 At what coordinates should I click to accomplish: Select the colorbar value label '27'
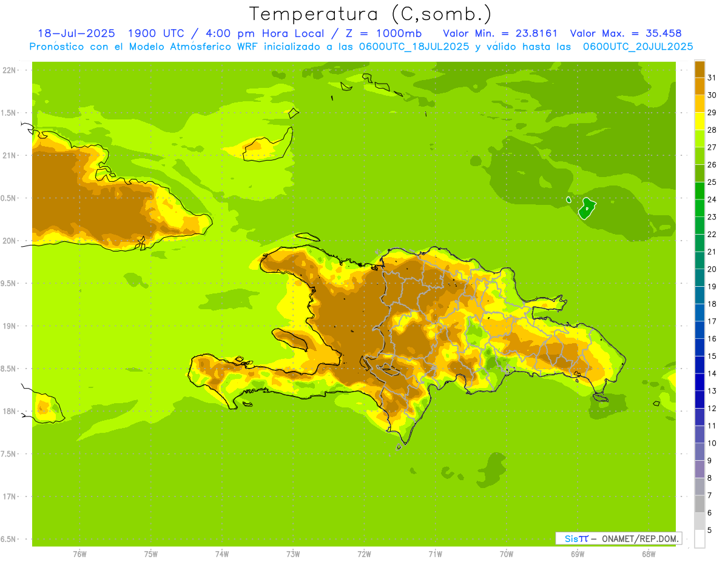712,147
